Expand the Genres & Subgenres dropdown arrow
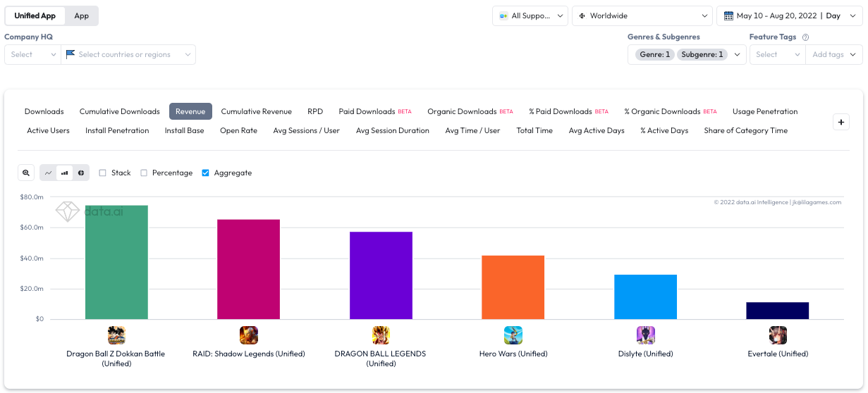Image resolution: width=868 pixels, height=393 pixels. [x=738, y=54]
